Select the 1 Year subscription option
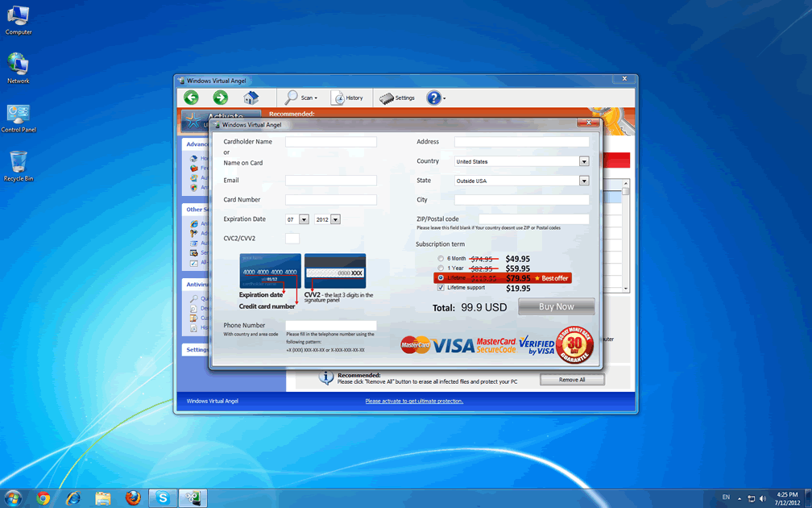Image resolution: width=812 pixels, height=508 pixels. tap(441, 269)
